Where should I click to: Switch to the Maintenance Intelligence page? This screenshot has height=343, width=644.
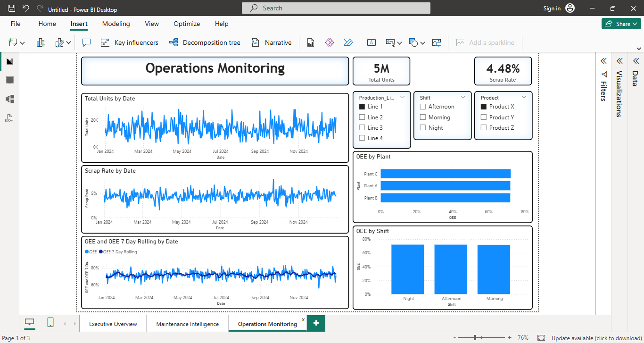[x=187, y=324]
